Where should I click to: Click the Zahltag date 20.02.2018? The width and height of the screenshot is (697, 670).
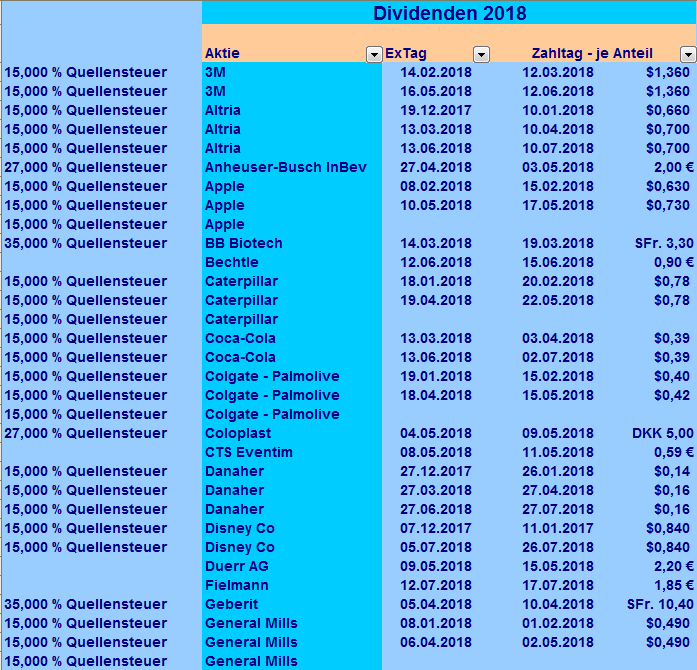click(x=558, y=281)
